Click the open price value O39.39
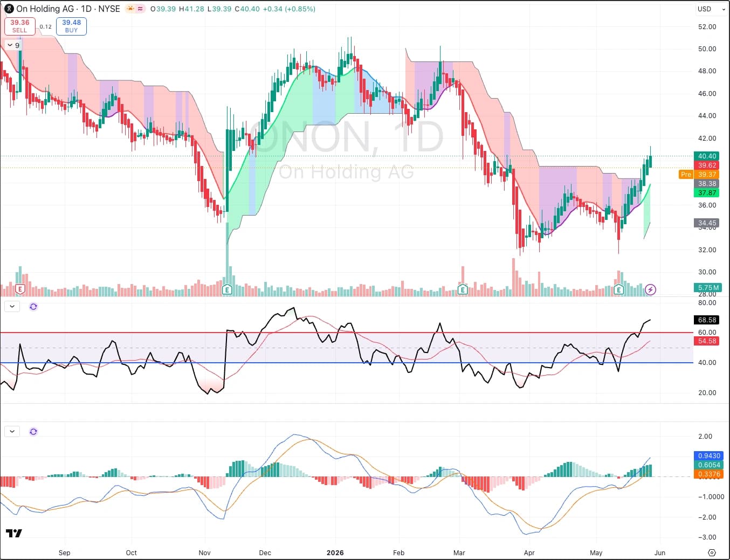 click(x=163, y=9)
